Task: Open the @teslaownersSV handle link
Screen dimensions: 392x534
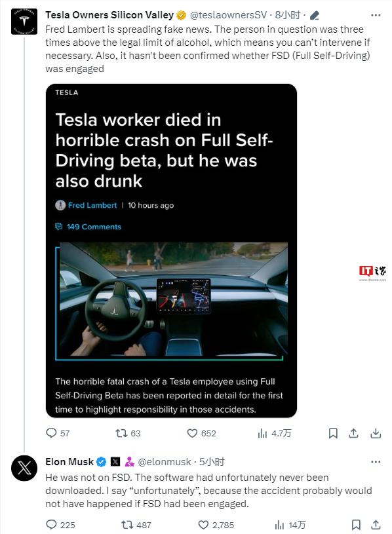Action: (x=228, y=15)
